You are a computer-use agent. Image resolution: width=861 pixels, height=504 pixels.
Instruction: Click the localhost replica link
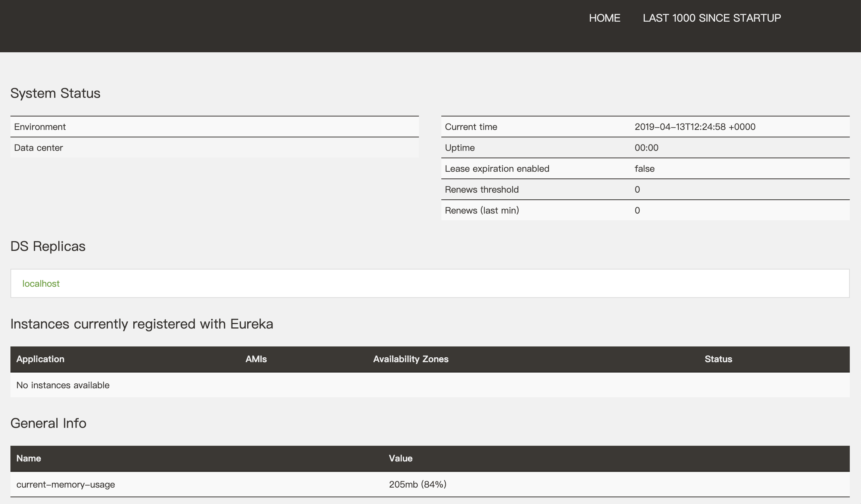point(41,284)
